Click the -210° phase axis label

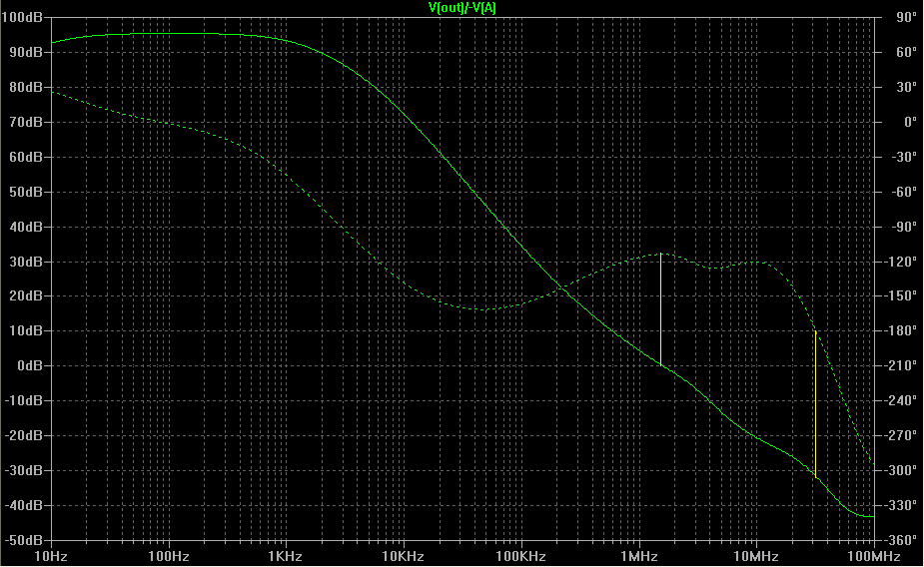pos(900,365)
